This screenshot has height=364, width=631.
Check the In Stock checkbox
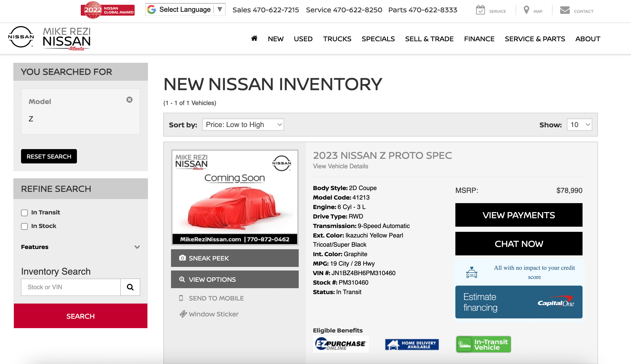click(24, 226)
